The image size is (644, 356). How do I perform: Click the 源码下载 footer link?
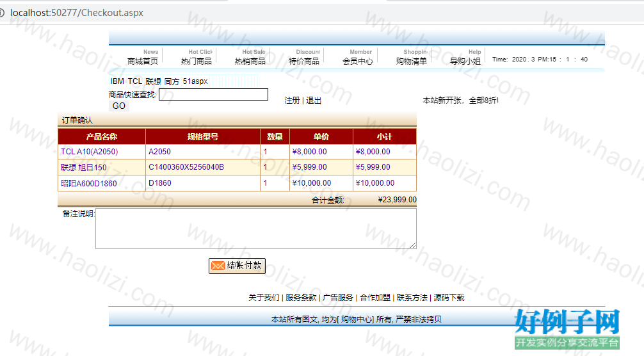[x=449, y=297]
